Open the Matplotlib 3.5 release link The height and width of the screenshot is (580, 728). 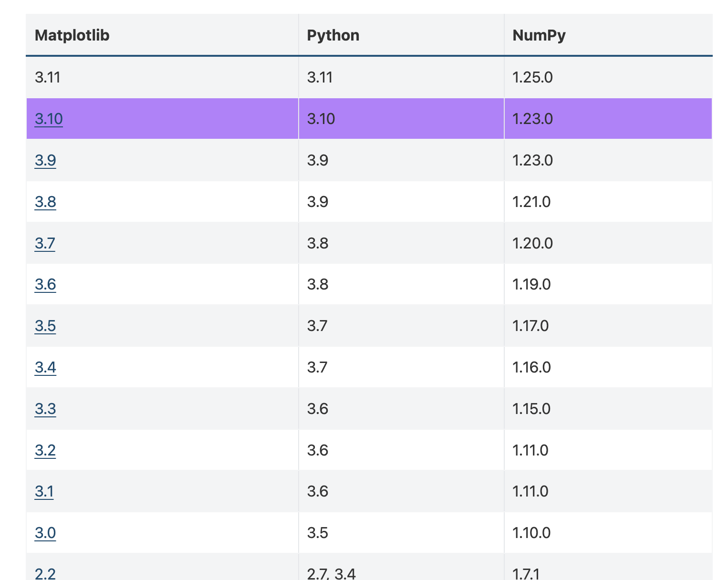(45, 326)
